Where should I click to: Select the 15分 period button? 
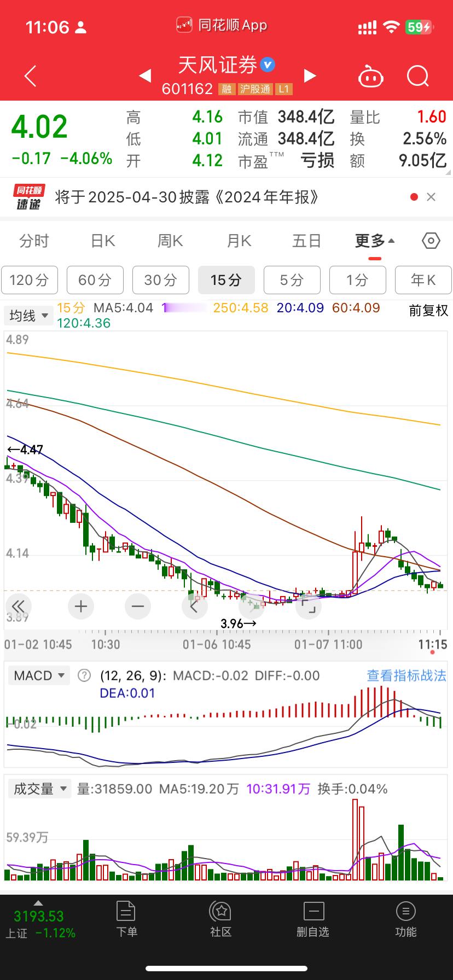[226, 280]
